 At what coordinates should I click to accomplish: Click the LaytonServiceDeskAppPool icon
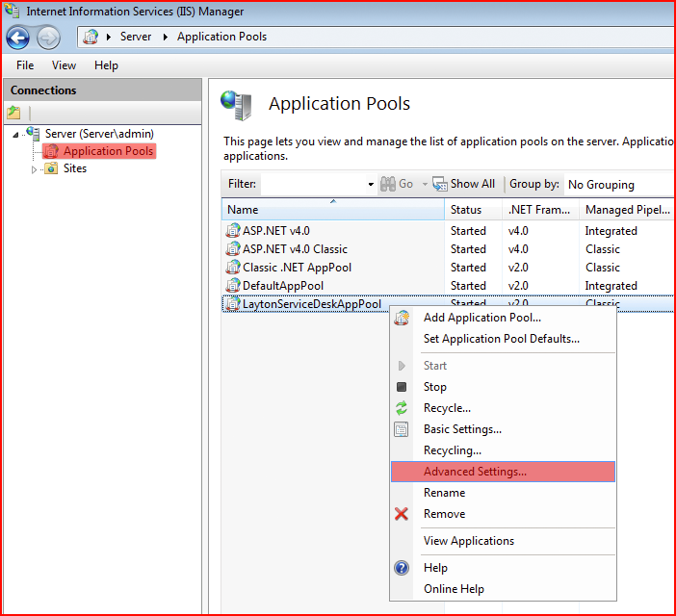tap(233, 304)
